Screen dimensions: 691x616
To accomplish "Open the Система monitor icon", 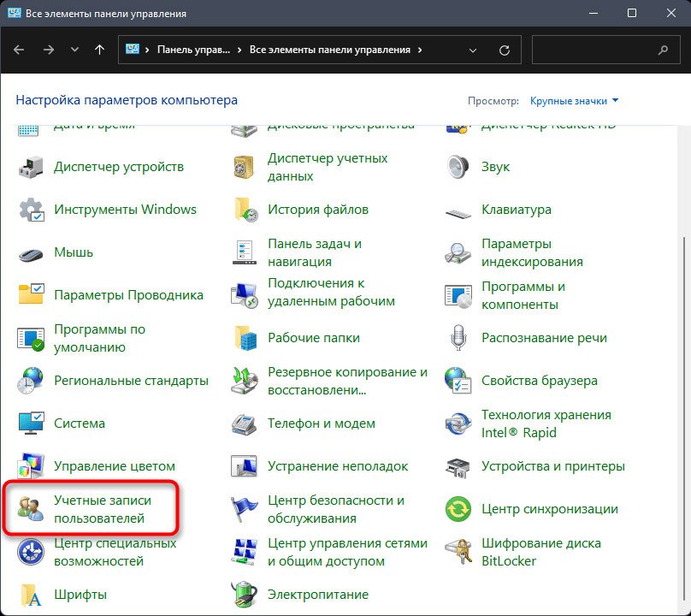I will pyautogui.click(x=31, y=423).
